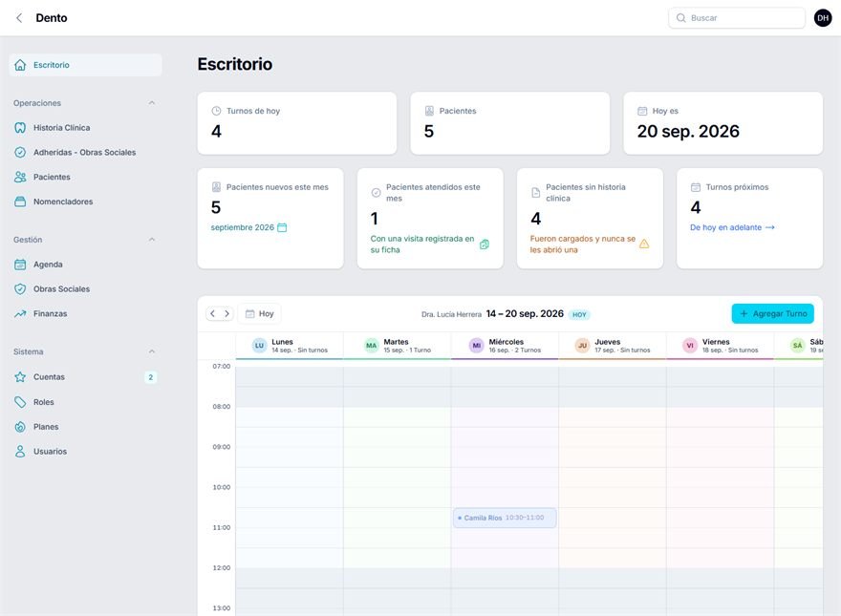Select the Nomencladores sidebar icon
Viewport: 841px width, 616px height.
[x=20, y=202]
